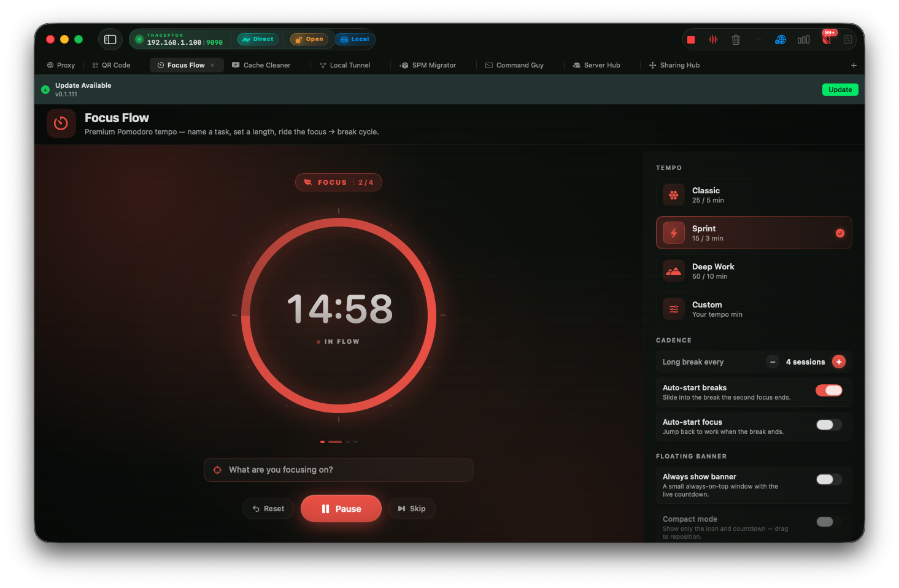Select the Classic 25 / 5 min tempo

tap(754, 195)
